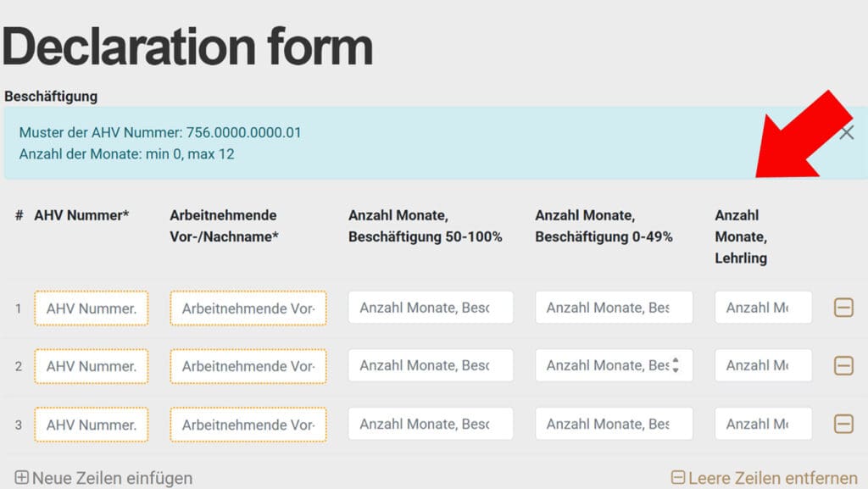Image resolution: width=868 pixels, height=489 pixels.
Task: Focus AHV Nummer field in row 1
Action: point(91,308)
